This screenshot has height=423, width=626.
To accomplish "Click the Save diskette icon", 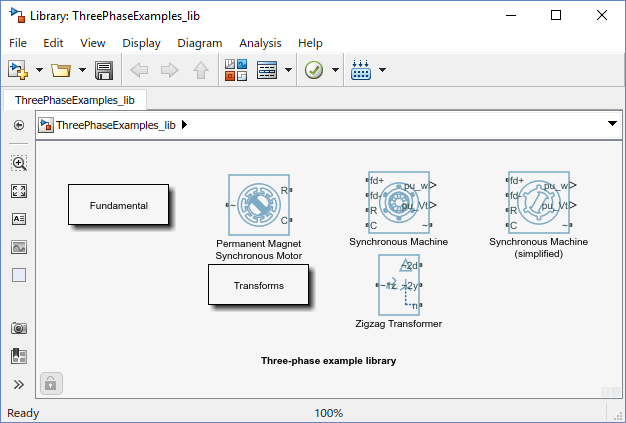I will coord(104,70).
